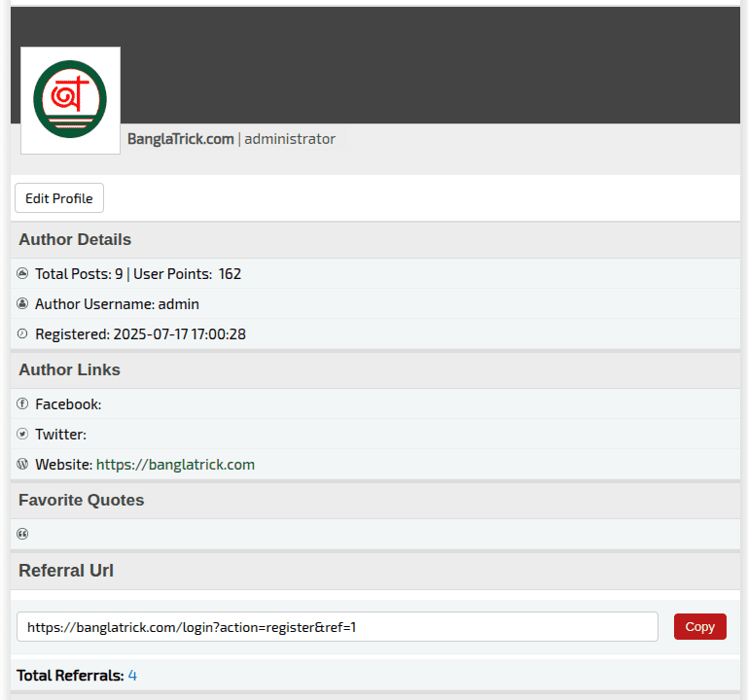
Task: Click the WordPress icon beside Website
Action: coord(23,465)
